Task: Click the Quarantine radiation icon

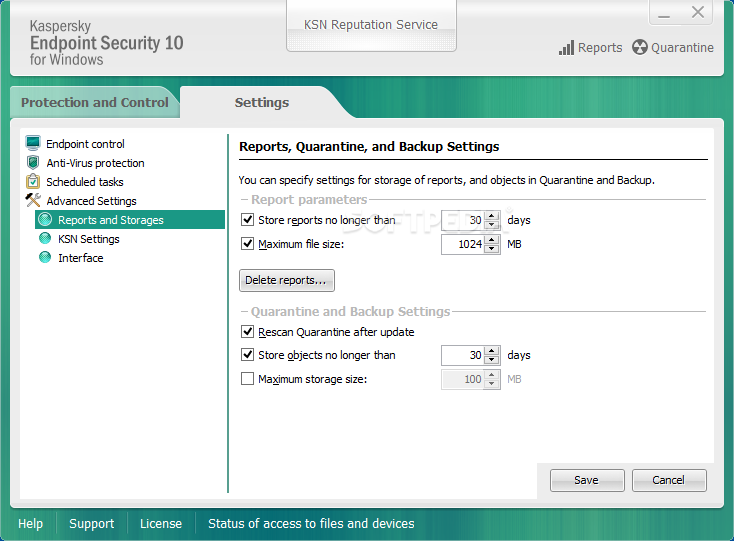Action: [x=639, y=47]
